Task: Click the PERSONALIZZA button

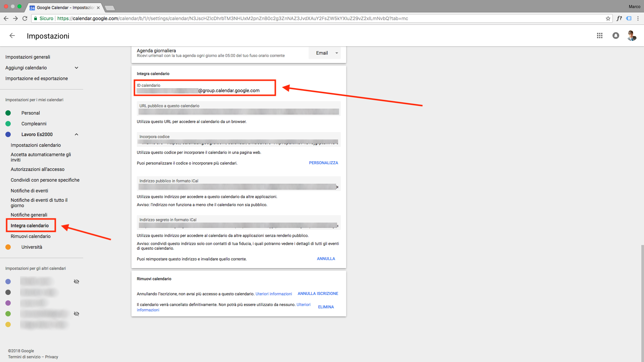Action: (x=323, y=163)
